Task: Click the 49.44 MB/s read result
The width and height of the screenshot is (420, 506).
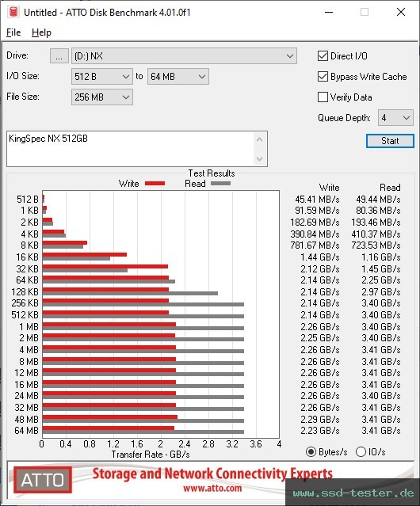Action: (x=378, y=200)
